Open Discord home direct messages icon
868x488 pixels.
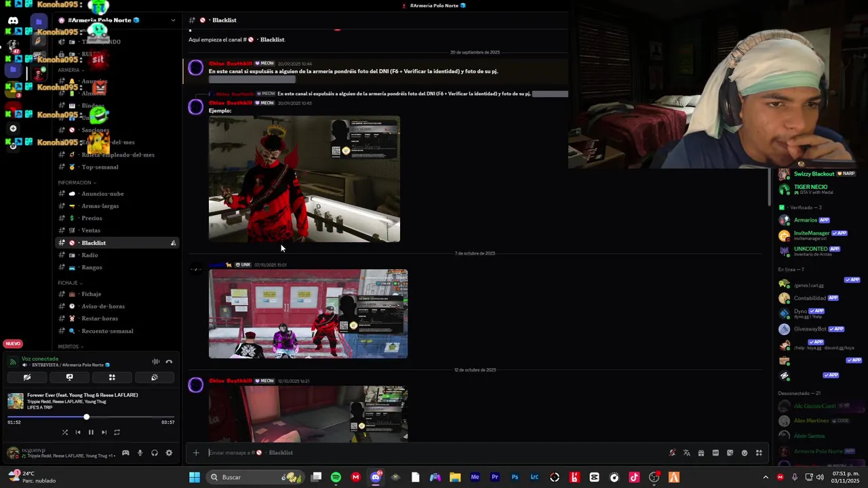coord(13,20)
